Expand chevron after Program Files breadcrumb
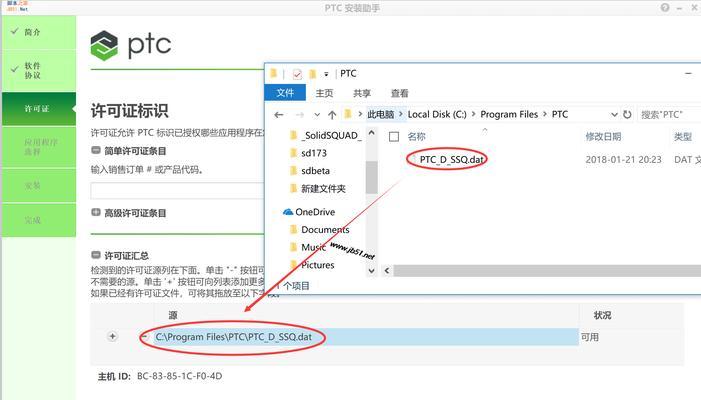The height and width of the screenshot is (400, 701). pyautogui.click(x=545, y=114)
